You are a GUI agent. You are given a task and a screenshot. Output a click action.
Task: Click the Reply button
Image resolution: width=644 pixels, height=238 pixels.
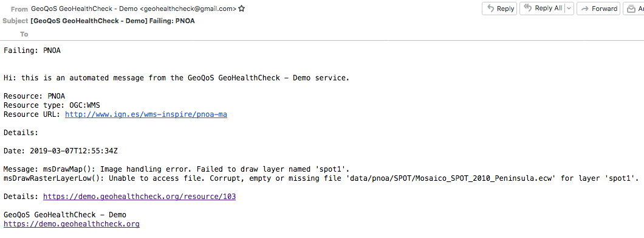tap(499, 9)
